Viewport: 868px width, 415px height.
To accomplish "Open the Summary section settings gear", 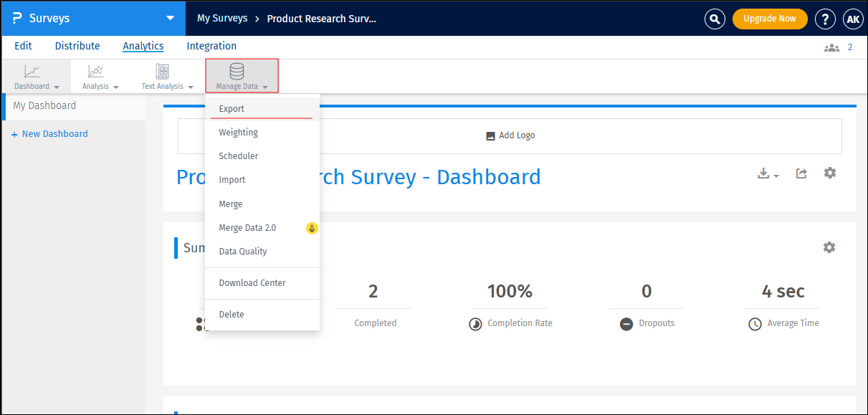I will [x=829, y=247].
